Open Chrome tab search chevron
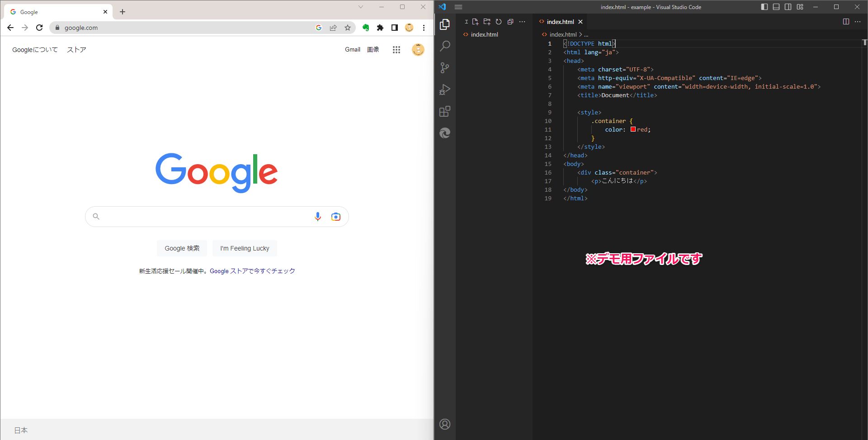868x440 pixels. pos(361,7)
